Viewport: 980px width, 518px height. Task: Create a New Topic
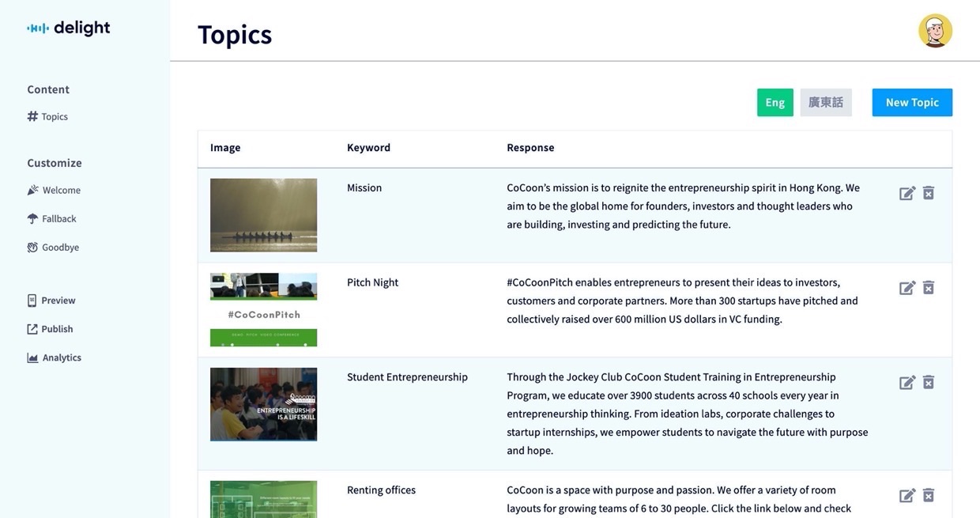point(912,103)
